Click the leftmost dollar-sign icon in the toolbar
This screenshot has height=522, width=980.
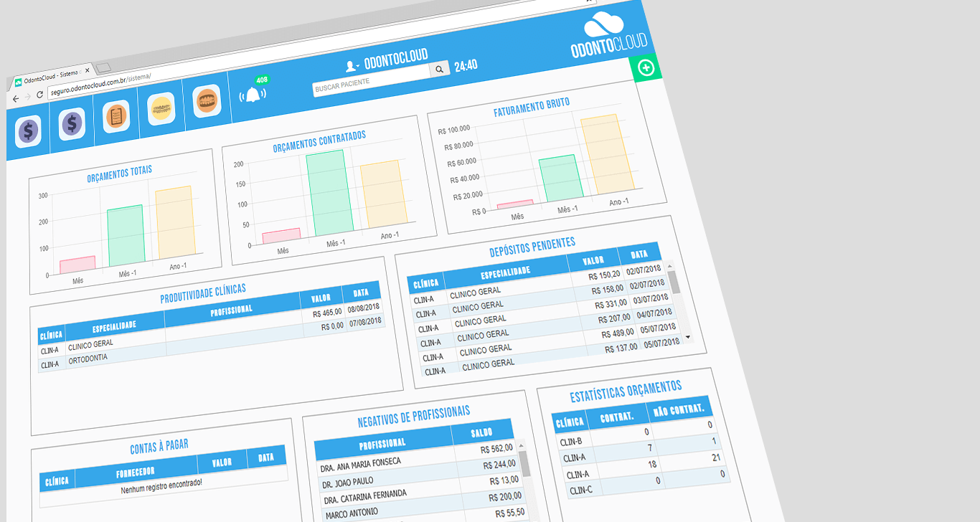coord(27,131)
